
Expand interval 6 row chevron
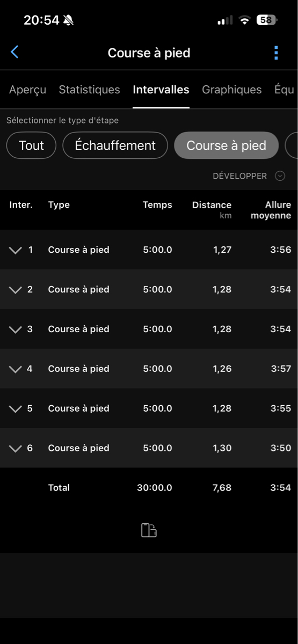click(x=16, y=449)
